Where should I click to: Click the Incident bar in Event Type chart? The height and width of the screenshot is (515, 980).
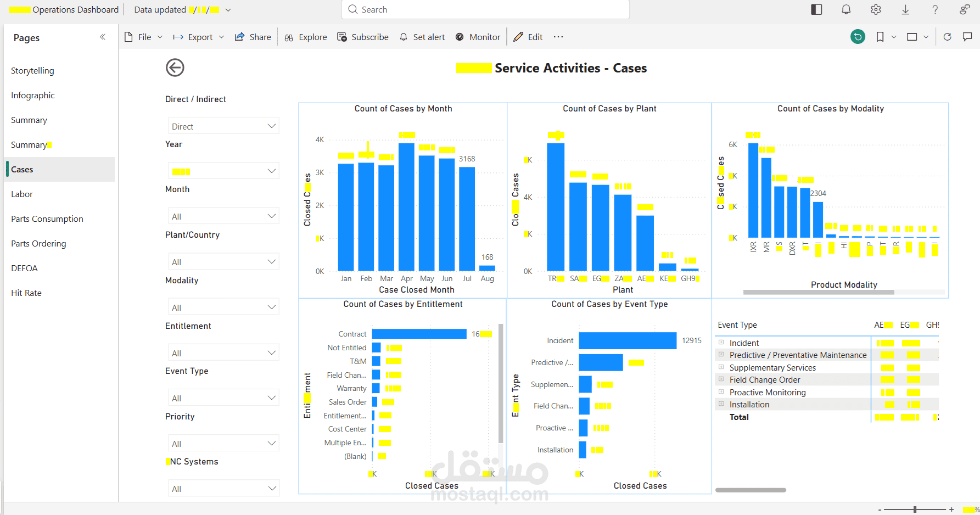pyautogui.click(x=628, y=340)
